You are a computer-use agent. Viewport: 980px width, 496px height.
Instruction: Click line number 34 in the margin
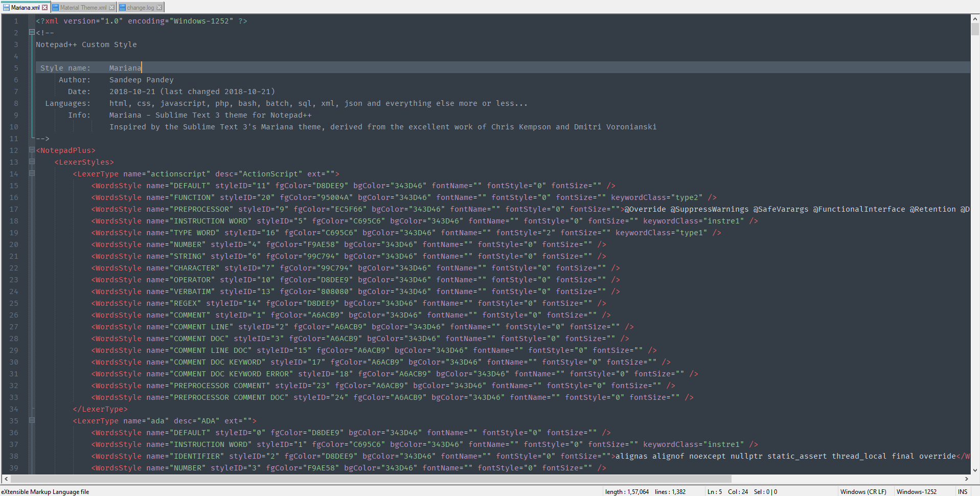tap(14, 409)
